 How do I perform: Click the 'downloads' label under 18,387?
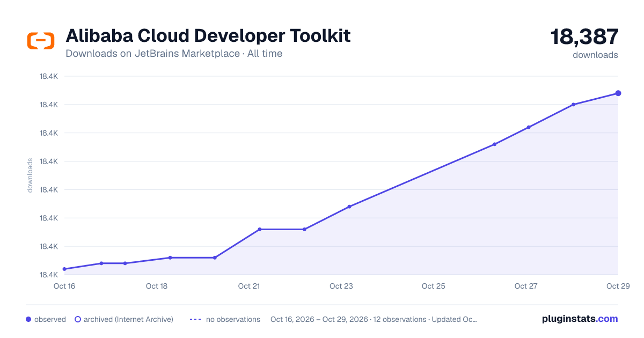point(595,55)
